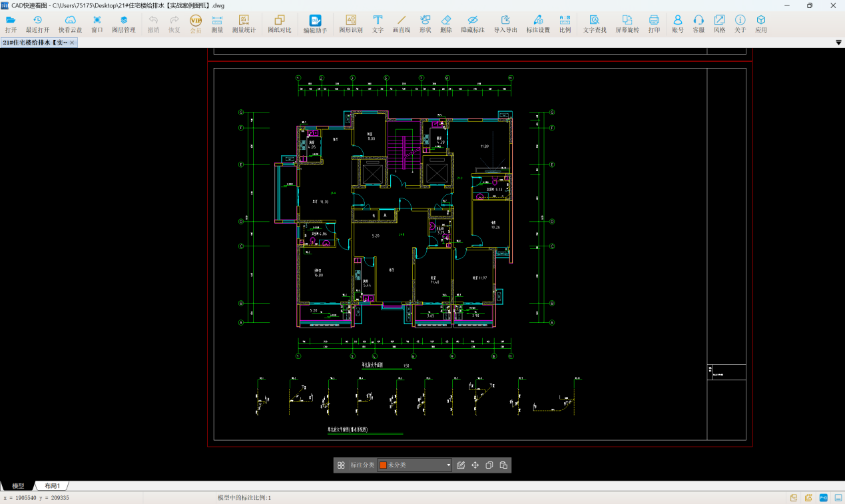Click the 单元放大平面图 drawing title
The image size is (845, 504).
point(373,366)
